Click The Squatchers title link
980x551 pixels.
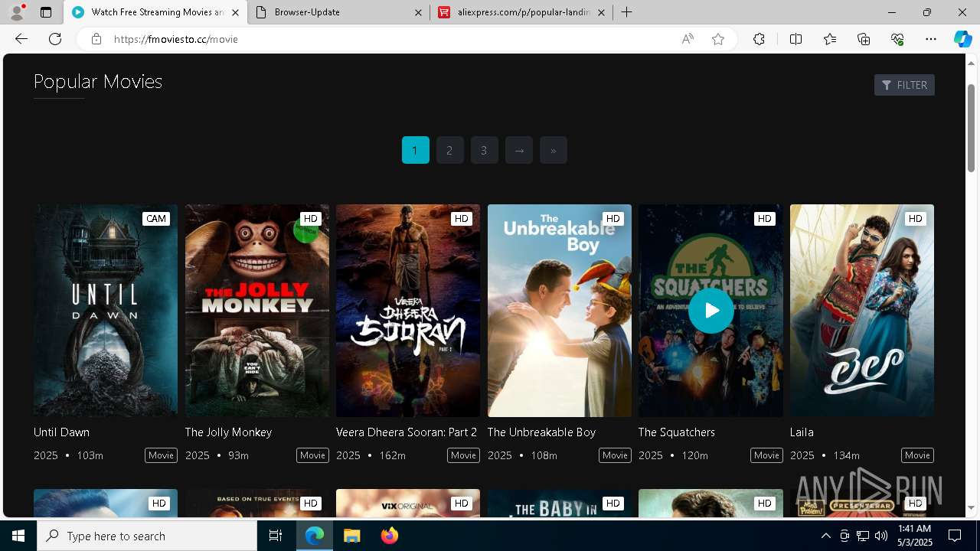(677, 432)
